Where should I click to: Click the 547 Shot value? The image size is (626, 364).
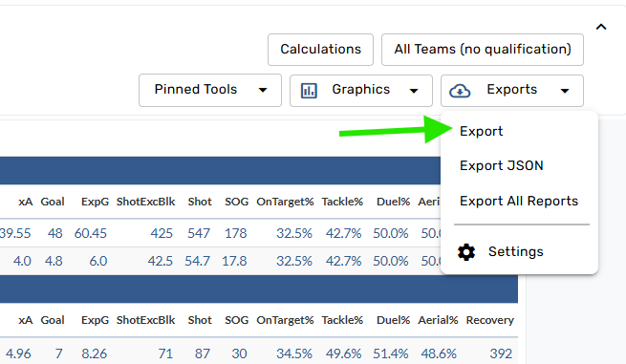[x=199, y=233]
